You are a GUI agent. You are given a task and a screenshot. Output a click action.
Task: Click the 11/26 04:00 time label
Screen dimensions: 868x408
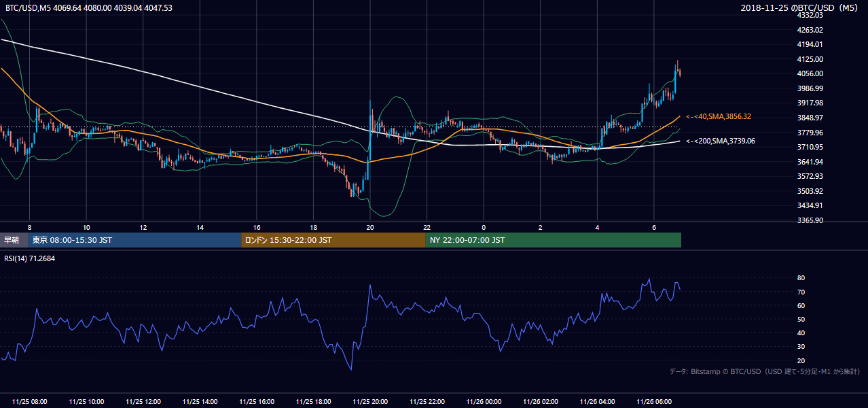(x=597, y=402)
